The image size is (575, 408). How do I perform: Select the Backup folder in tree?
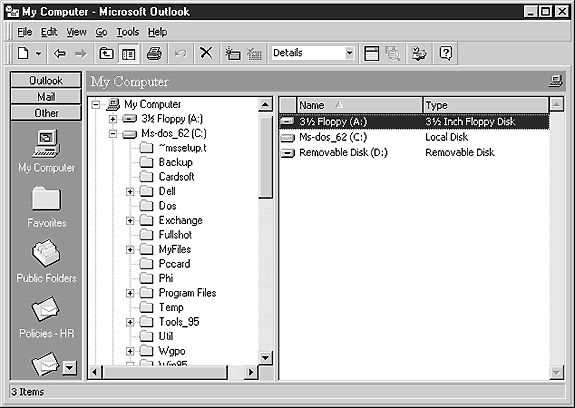[166, 162]
